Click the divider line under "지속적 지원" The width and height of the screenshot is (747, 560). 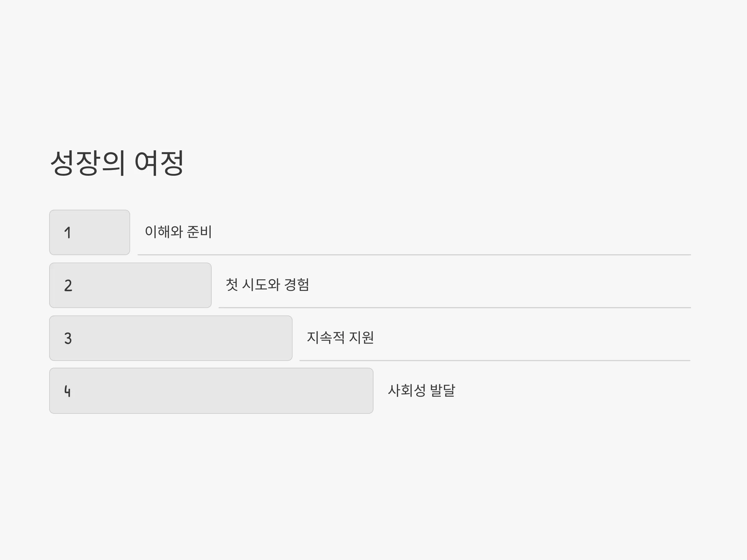click(x=495, y=361)
